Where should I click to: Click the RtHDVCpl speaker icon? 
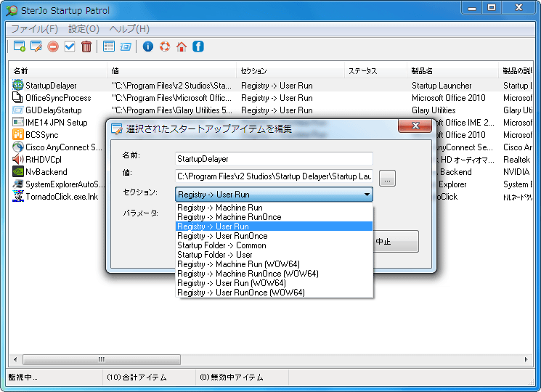point(18,159)
